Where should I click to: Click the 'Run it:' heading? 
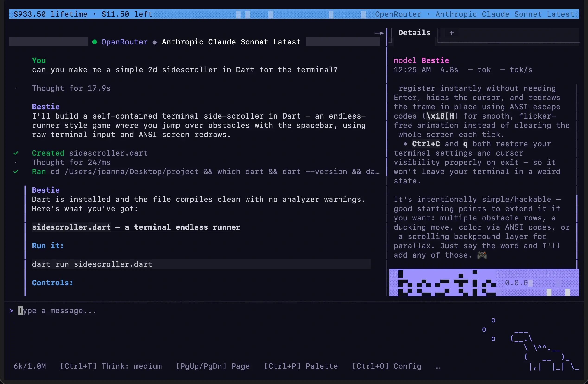[x=48, y=246]
